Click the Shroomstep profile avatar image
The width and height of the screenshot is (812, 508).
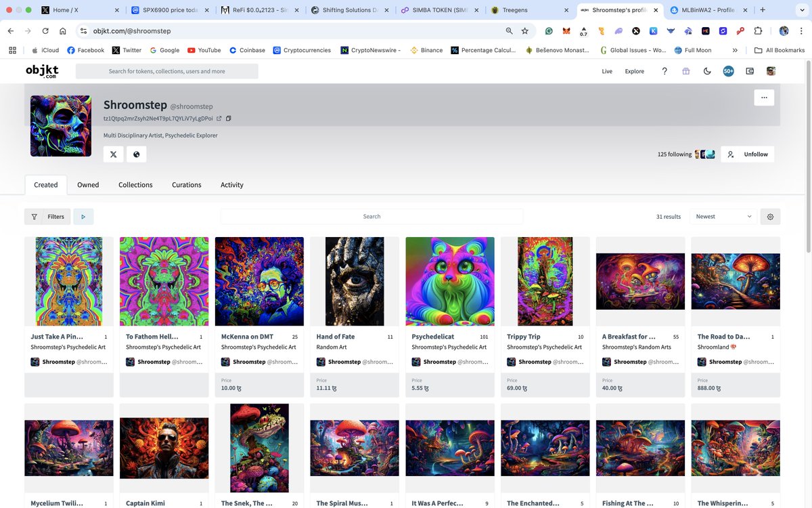(61, 126)
